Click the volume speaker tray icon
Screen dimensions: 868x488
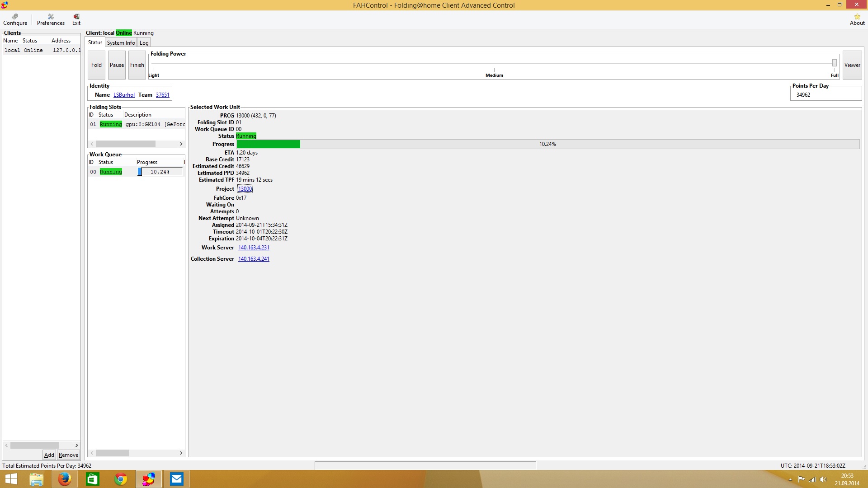point(823,479)
